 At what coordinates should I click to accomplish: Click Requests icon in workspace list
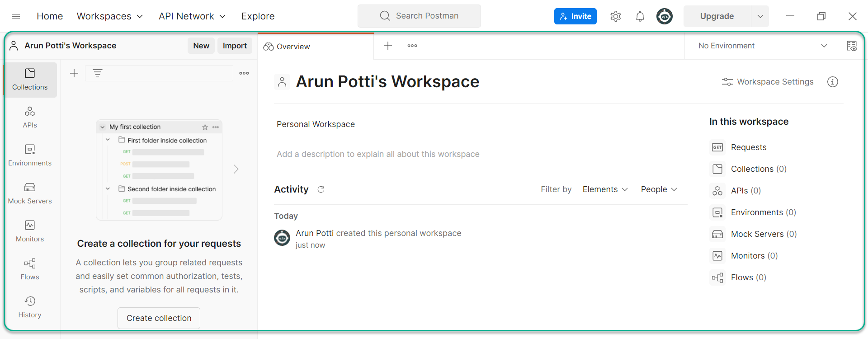pyautogui.click(x=717, y=147)
